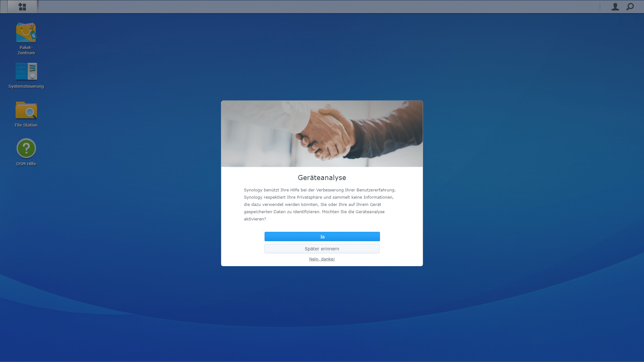This screenshot has width=644, height=362.
Task: Open the user options person icon
Action: tap(615, 7)
